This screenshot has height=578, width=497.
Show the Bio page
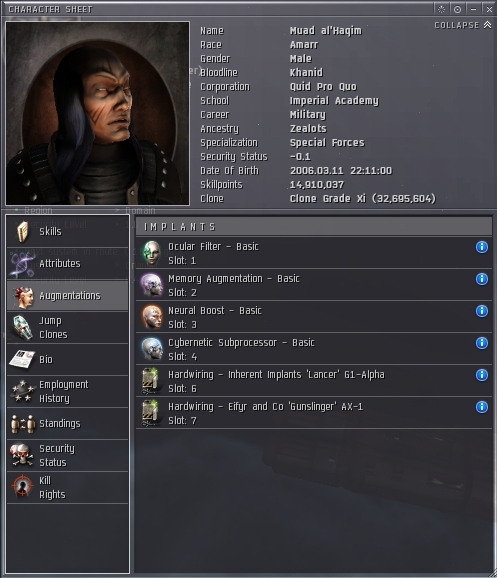(67, 360)
